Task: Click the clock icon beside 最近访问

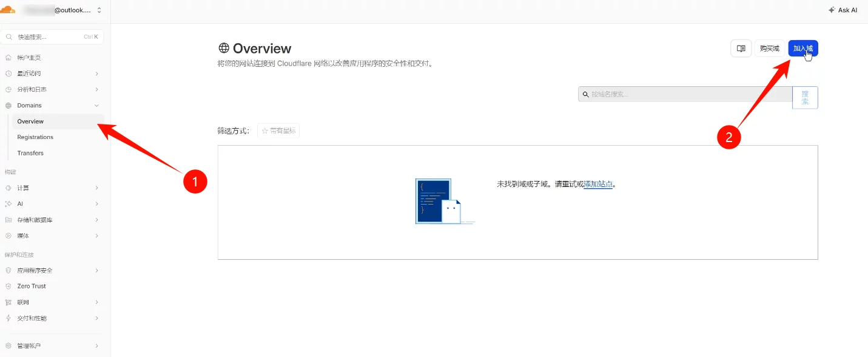Action: click(x=8, y=73)
